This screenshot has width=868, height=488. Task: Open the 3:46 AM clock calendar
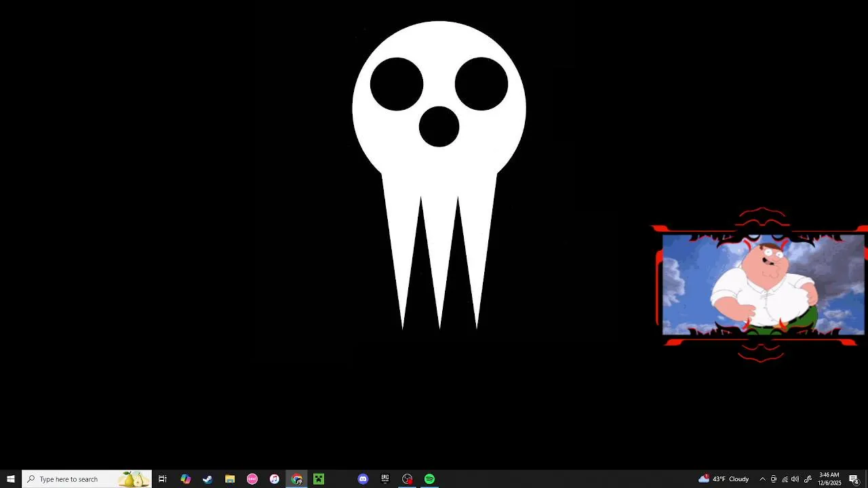point(829,479)
